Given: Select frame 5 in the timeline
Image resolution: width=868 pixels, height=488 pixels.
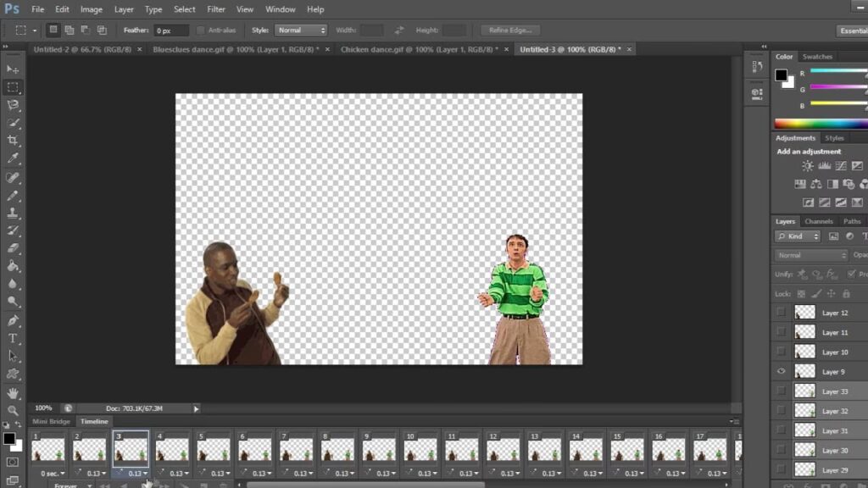Looking at the screenshot, I should [214, 449].
